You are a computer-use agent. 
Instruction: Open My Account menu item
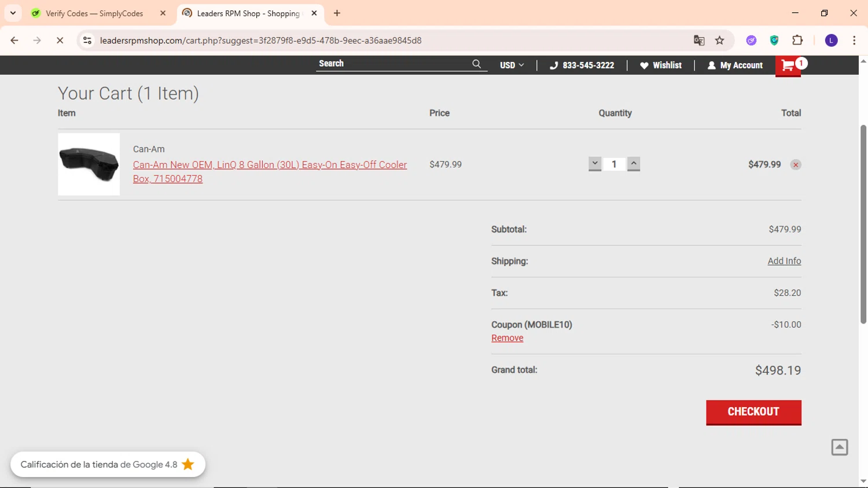735,65
